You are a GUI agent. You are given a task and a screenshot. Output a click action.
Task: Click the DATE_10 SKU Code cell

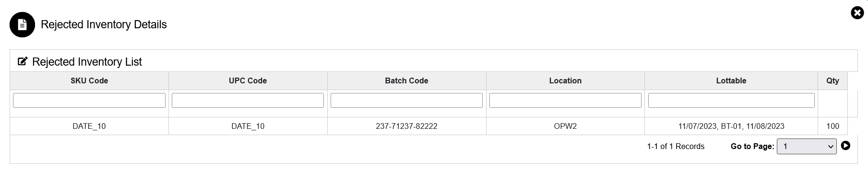point(89,126)
